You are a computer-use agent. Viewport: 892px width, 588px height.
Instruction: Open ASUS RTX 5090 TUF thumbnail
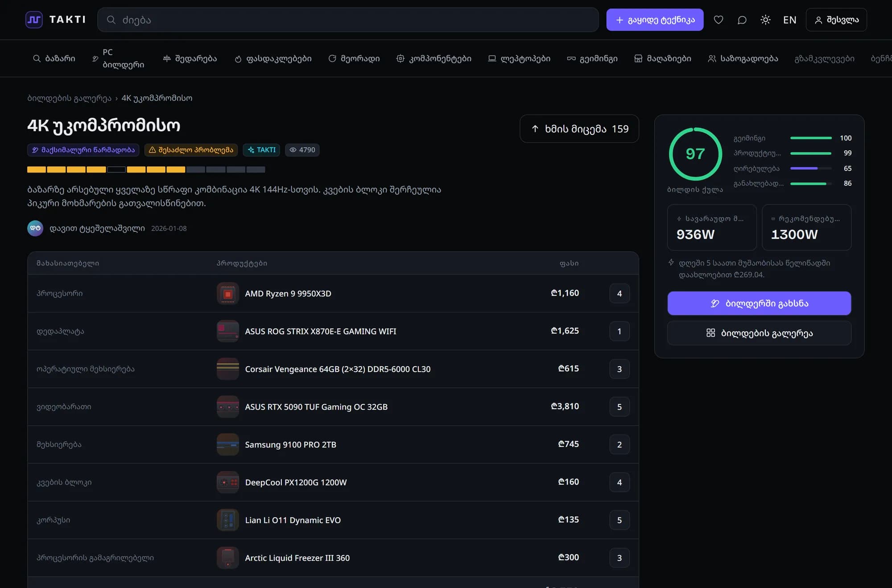tap(227, 407)
